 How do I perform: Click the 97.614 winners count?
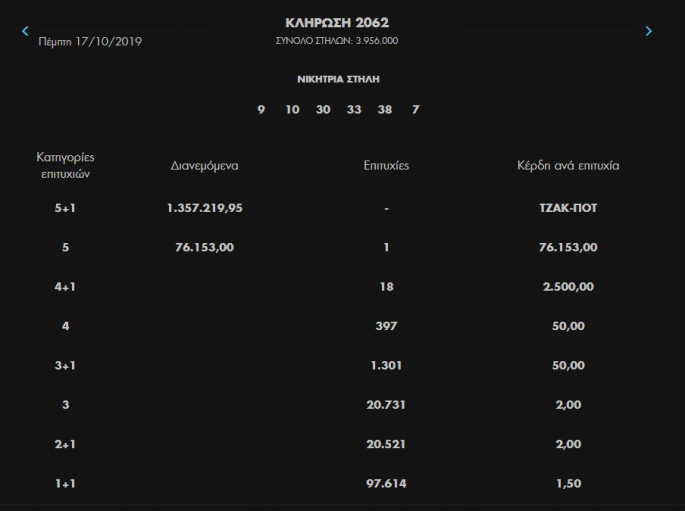[x=385, y=483]
